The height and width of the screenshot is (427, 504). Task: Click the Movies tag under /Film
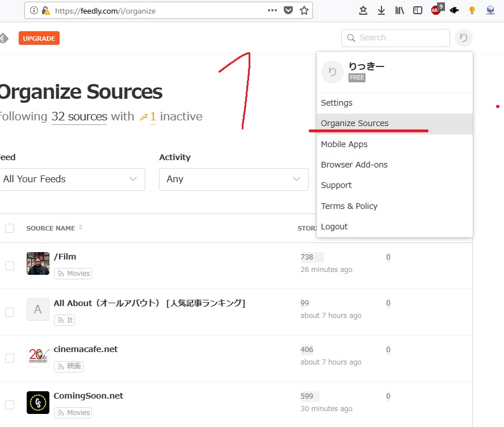tap(73, 274)
